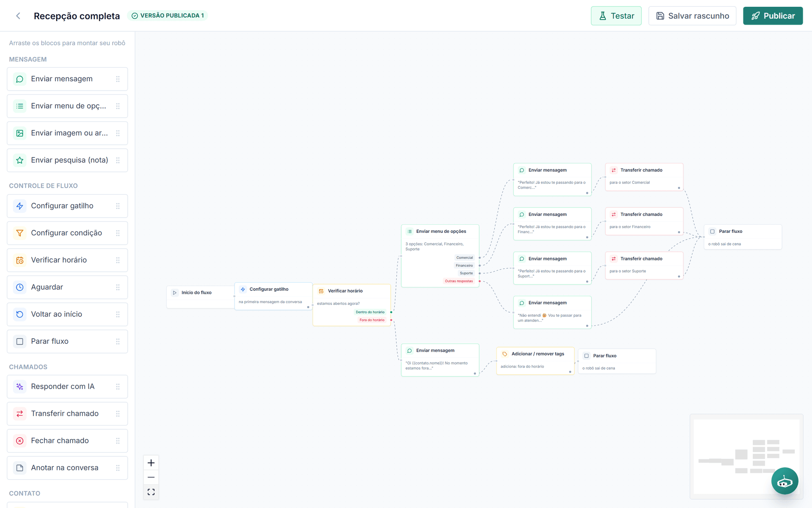Select the Enviar mensagem node 'No momento estamos fora'
Screen dimensions: 812x508
tap(440, 360)
